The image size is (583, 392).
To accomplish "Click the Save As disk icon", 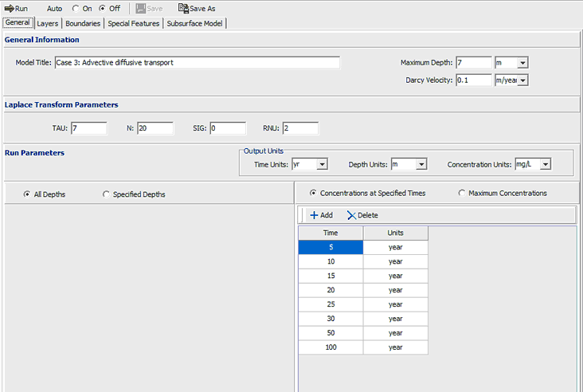I will (x=182, y=9).
